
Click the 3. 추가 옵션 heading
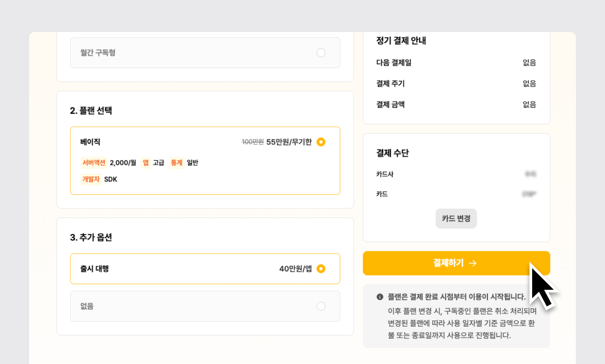(x=91, y=237)
